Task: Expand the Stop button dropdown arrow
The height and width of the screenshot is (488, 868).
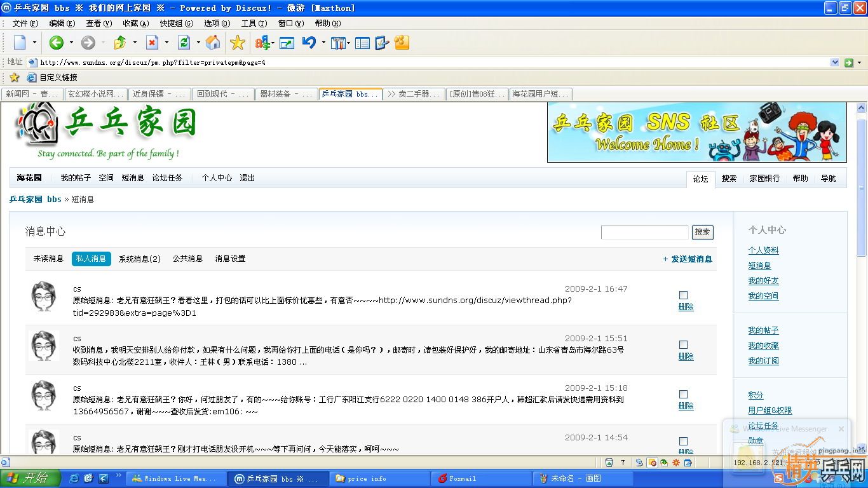Action: 166,43
